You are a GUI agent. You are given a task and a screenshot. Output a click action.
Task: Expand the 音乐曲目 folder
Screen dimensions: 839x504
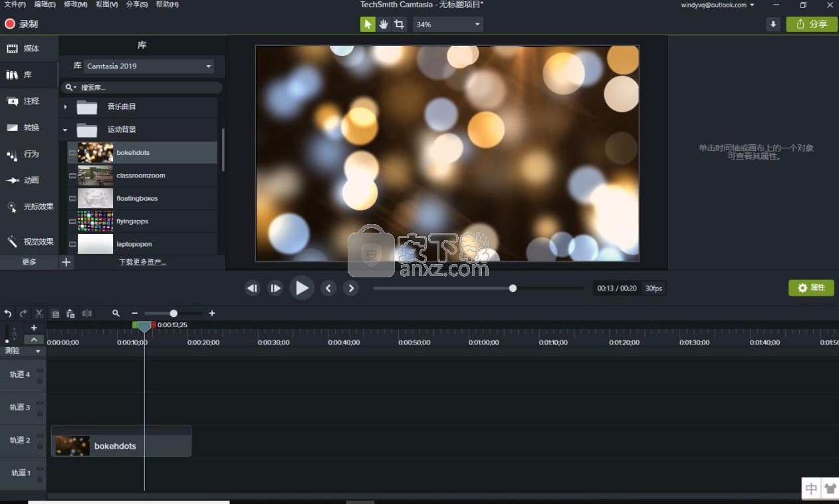point(65,106)
